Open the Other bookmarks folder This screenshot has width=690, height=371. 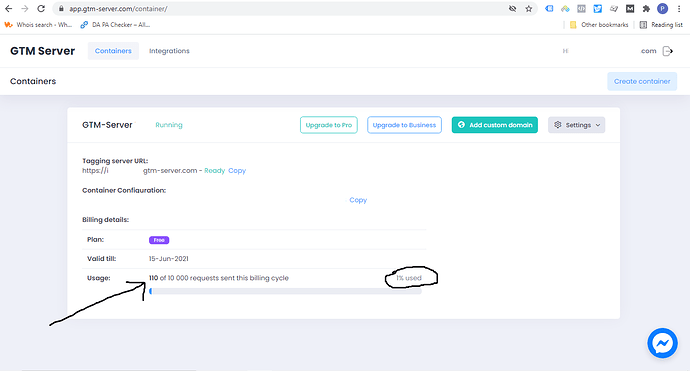(x=599, y=25)
